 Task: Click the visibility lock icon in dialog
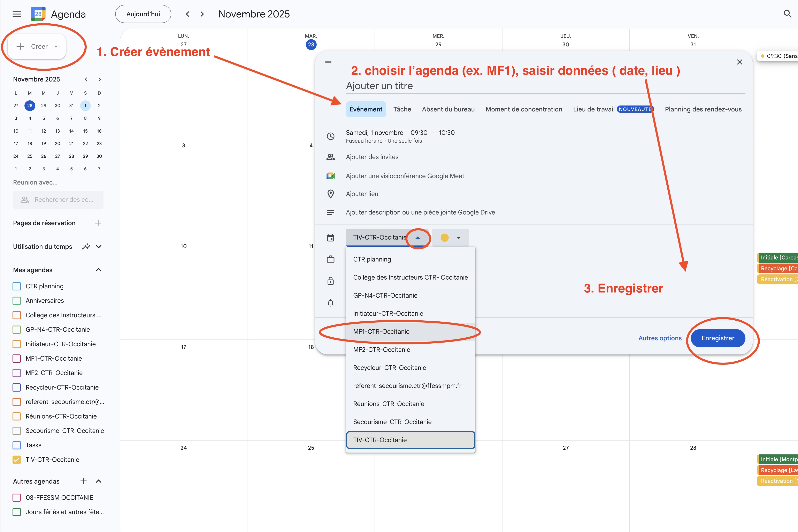coord(330,281)
